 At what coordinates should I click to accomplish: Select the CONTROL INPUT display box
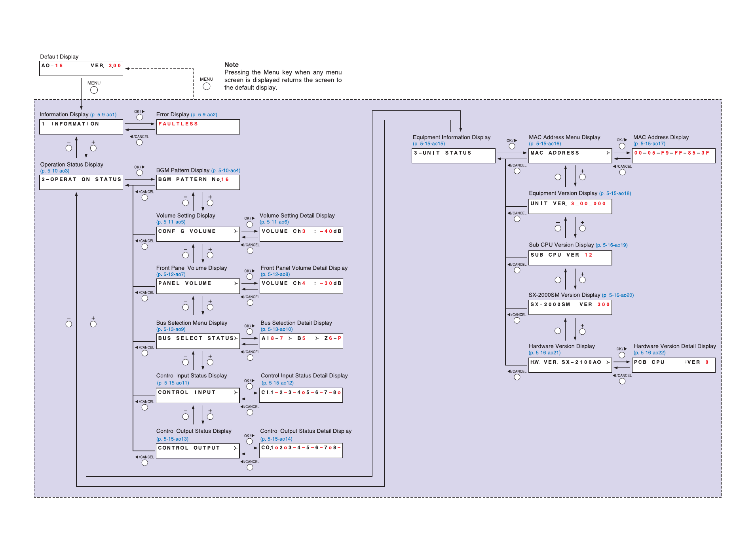(198, 396)
